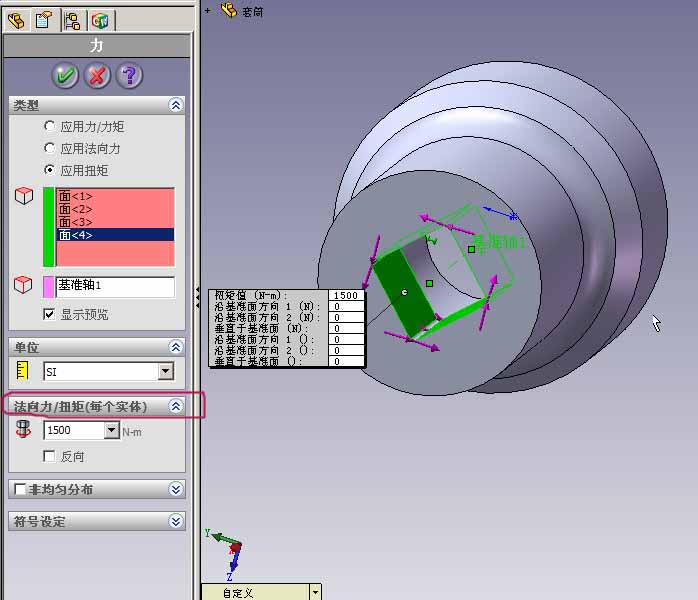Toggle the 反向 checkbox
This screenshot has height=600, width=698.
[x=49, y=456]
